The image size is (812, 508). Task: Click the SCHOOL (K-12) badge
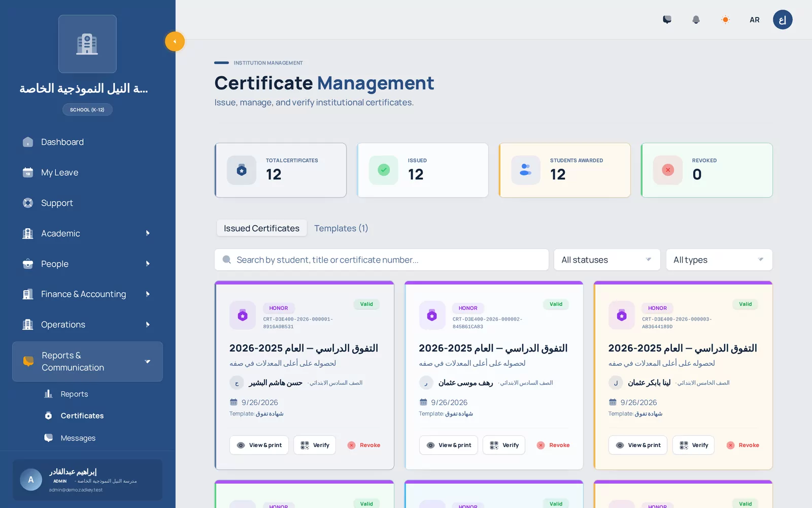[87, 110]
